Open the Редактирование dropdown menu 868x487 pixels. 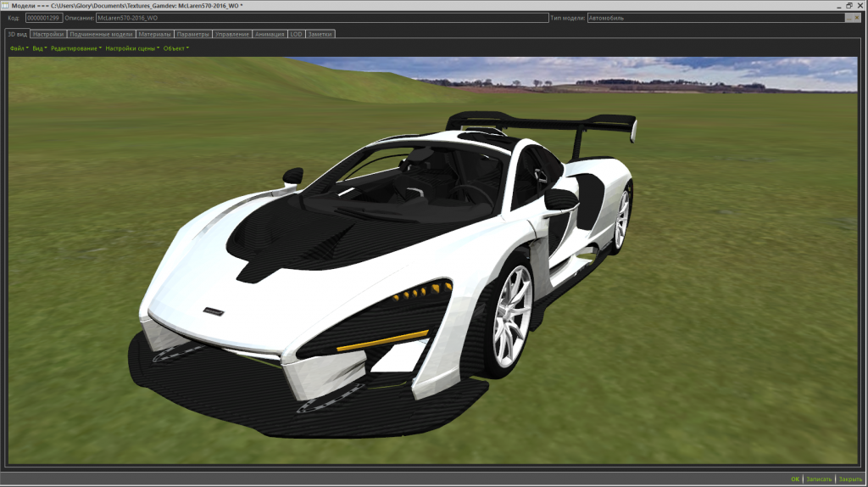point(75,48)
